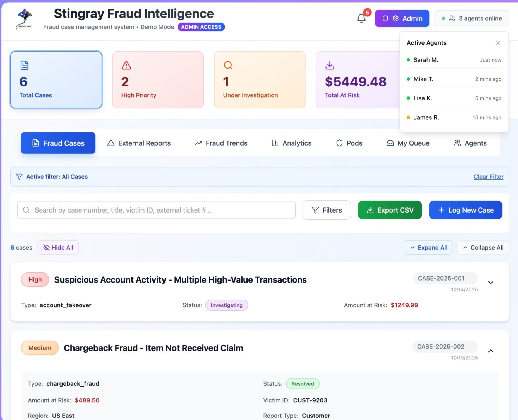Click the Log New Case button
Image resolution: width=518 pixels, height=420 pixels.
[x=466, y=210]
